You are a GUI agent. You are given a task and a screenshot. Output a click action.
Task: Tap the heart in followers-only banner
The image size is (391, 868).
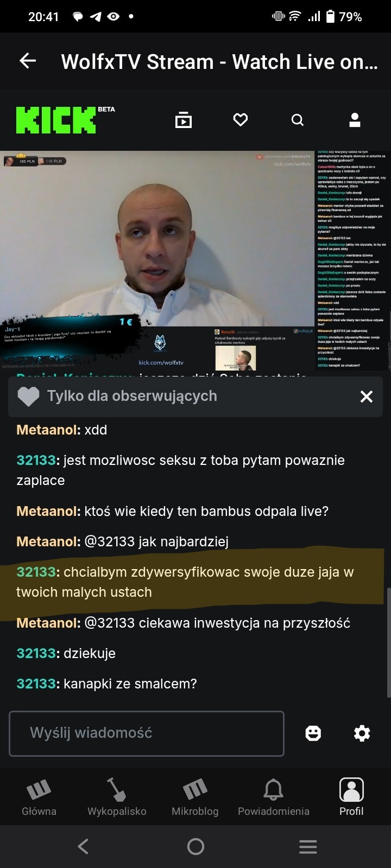(x=28, y=397)
